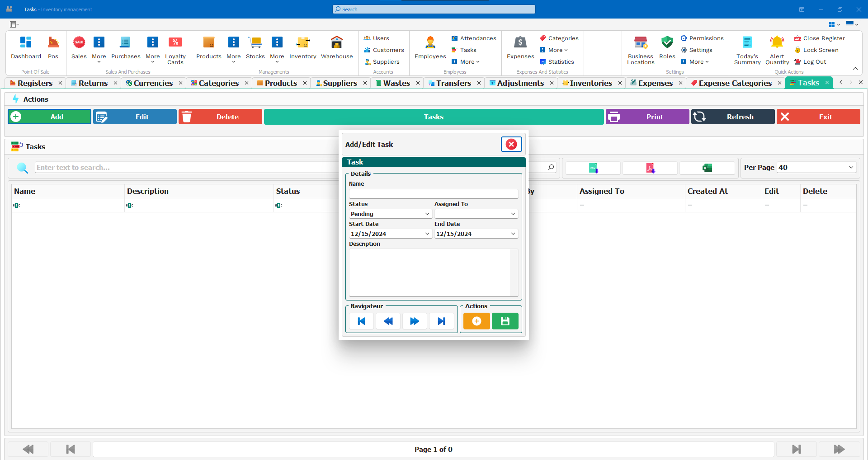Export tasks list to Excel
This screenshot has height=460, width=868.
coord(707,168)
